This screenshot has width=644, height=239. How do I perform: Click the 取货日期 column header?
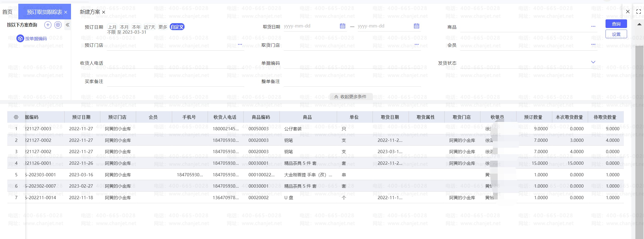coord(391,117)
